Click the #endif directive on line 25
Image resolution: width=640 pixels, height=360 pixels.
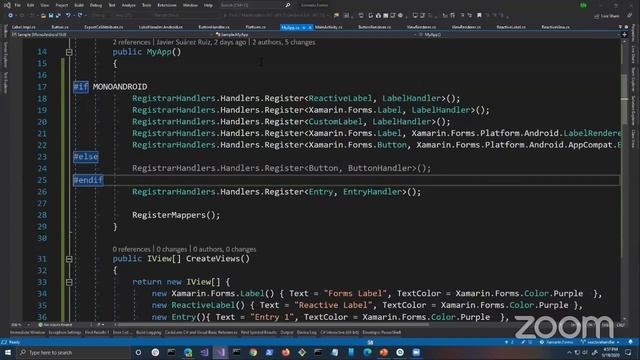[x=88, y=180]
